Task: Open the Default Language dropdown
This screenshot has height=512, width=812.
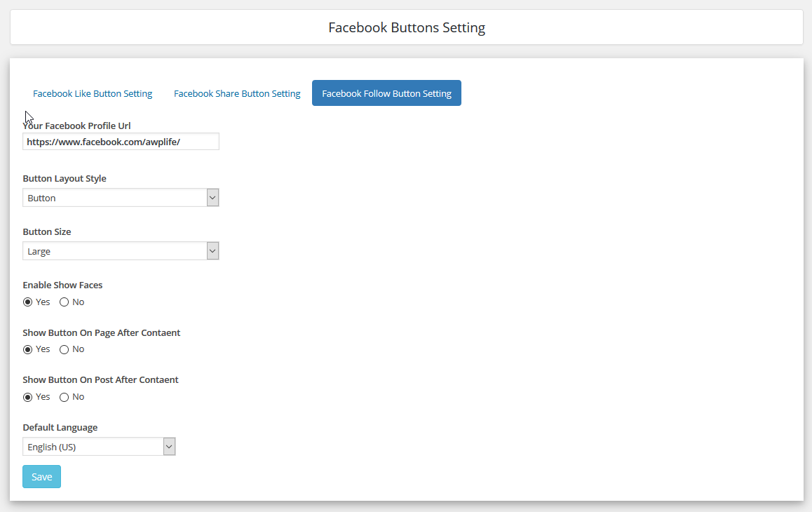Action: [x=99, y=447]
